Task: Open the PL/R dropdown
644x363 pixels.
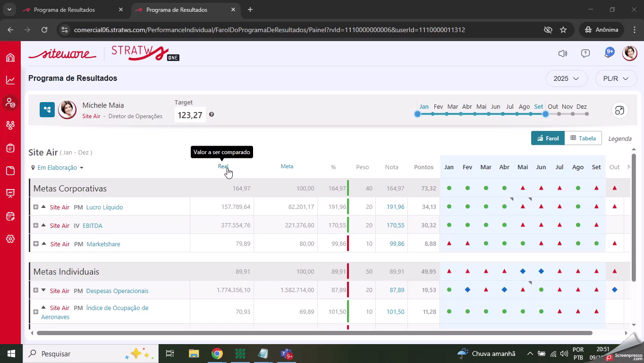Action: click(616, 78)
